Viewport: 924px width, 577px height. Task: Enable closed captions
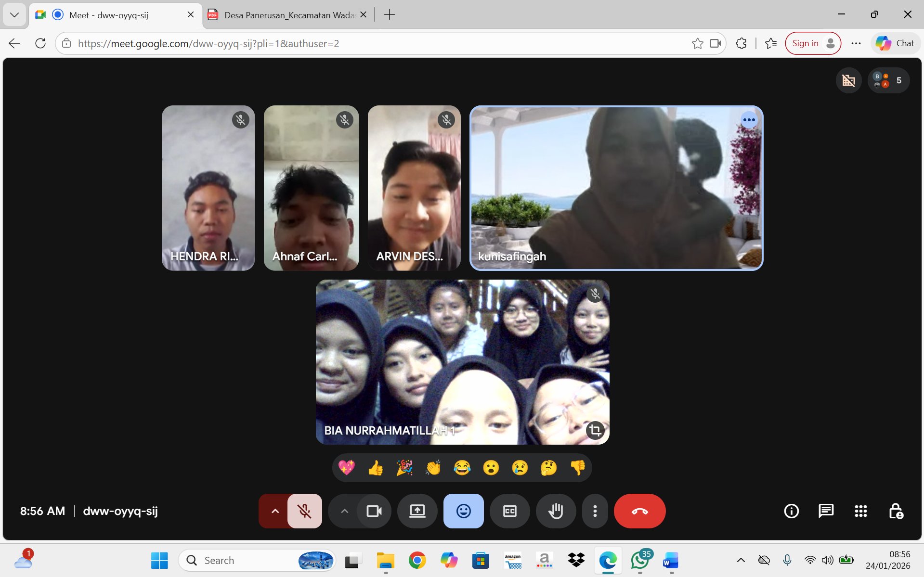tap(509, 511)
